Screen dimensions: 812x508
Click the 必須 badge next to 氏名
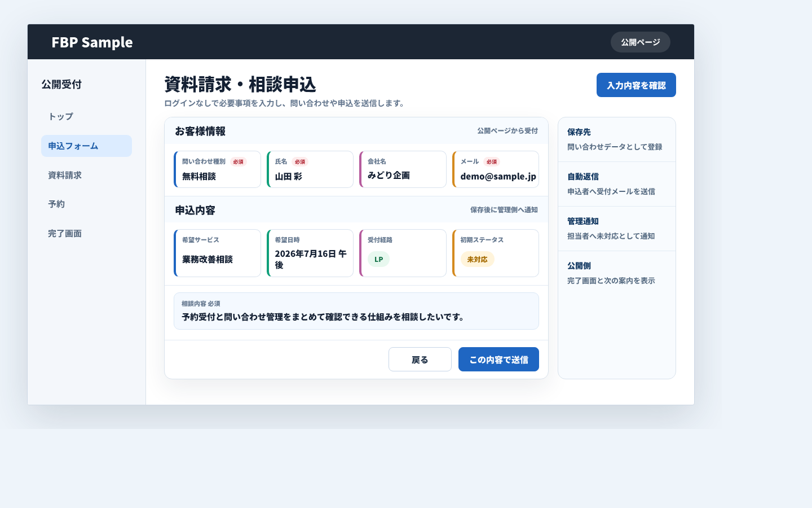pos(300,161)
